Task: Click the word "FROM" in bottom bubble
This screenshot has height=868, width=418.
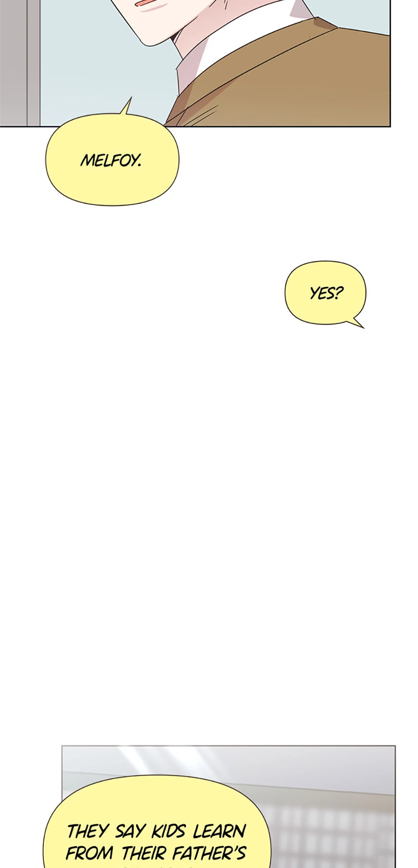Action: tap(89, 853)
